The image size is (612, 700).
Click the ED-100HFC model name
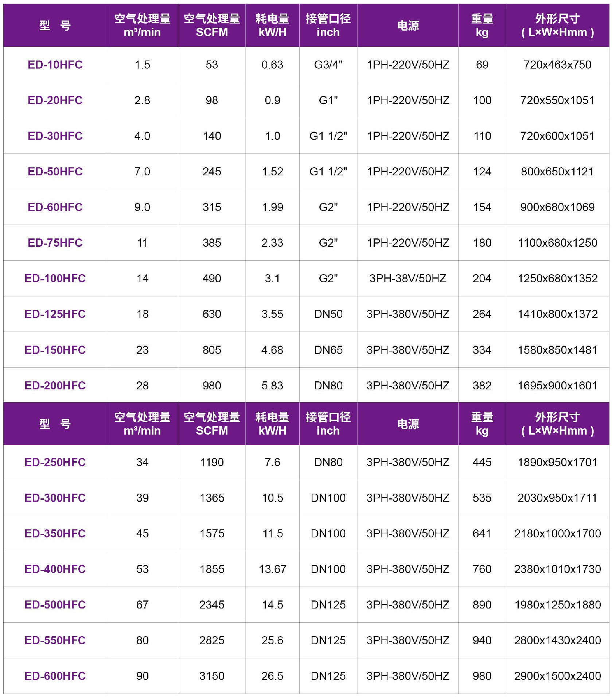55,279
